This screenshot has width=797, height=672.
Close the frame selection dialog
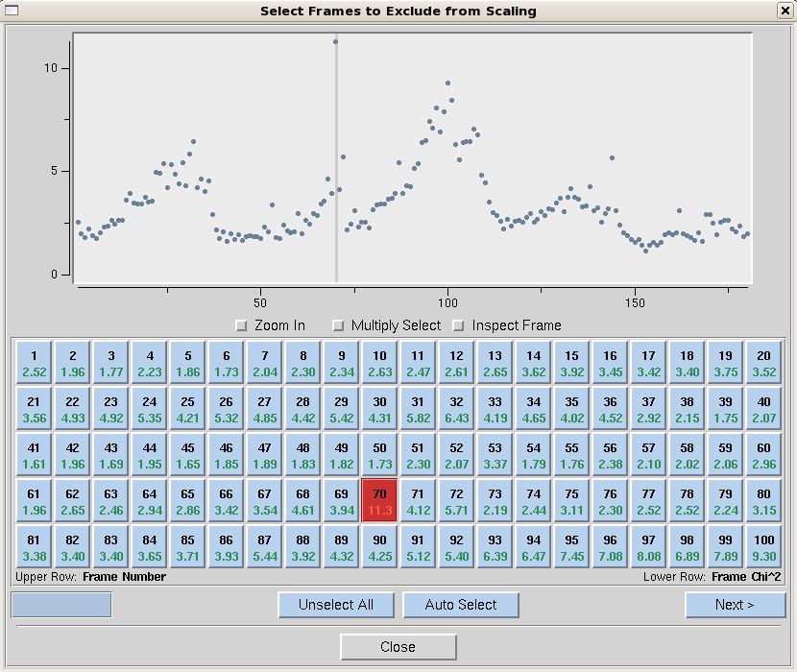[x=398, y=647]
